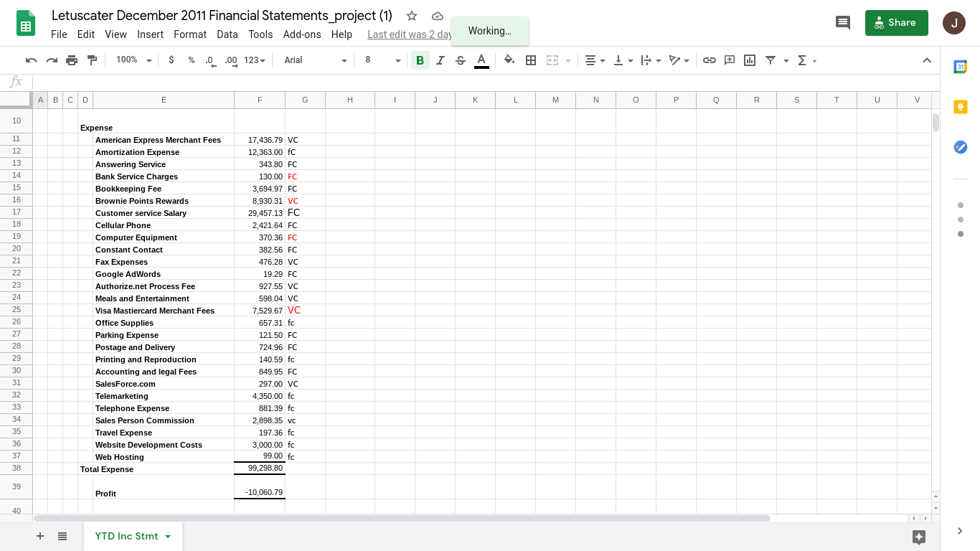Toggle bold formatting

[420, 60]
